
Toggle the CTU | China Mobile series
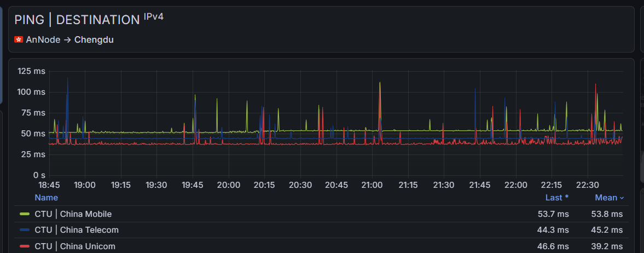pos(73,214)
